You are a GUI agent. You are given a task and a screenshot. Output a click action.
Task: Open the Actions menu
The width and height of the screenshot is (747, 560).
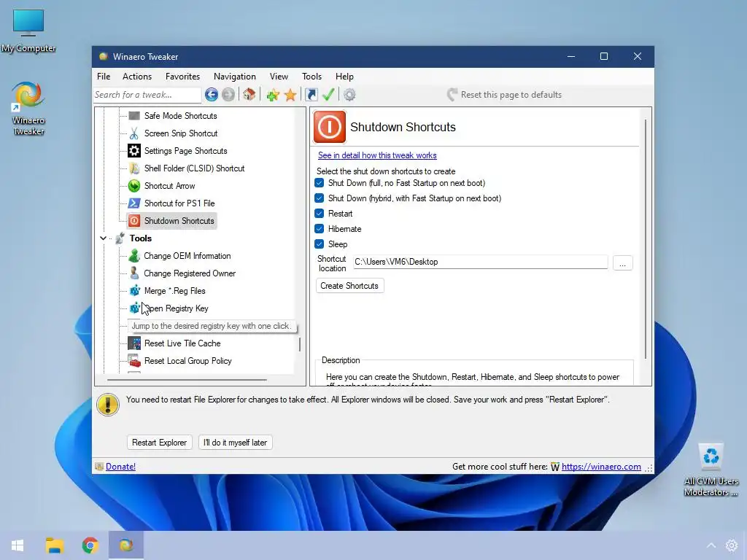(137, 76)
